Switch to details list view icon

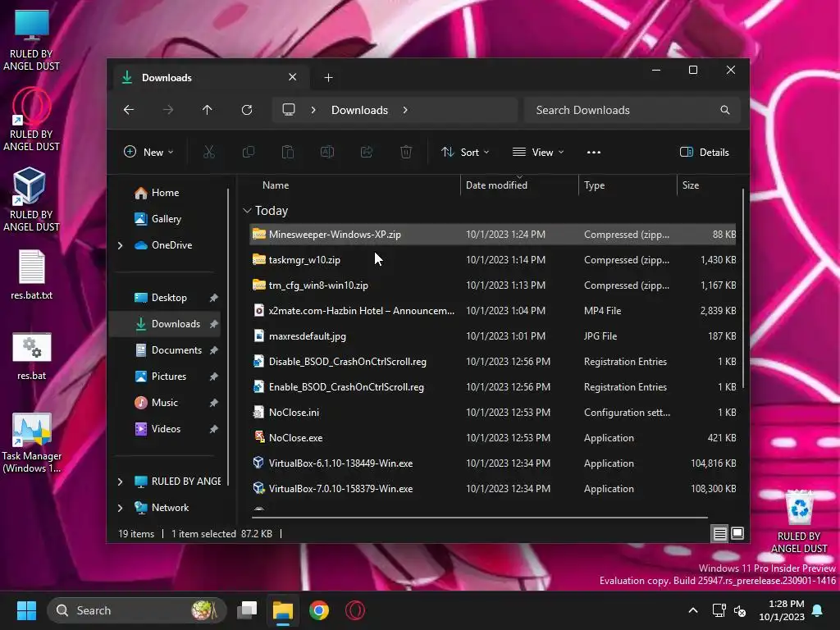pos(720,533)
